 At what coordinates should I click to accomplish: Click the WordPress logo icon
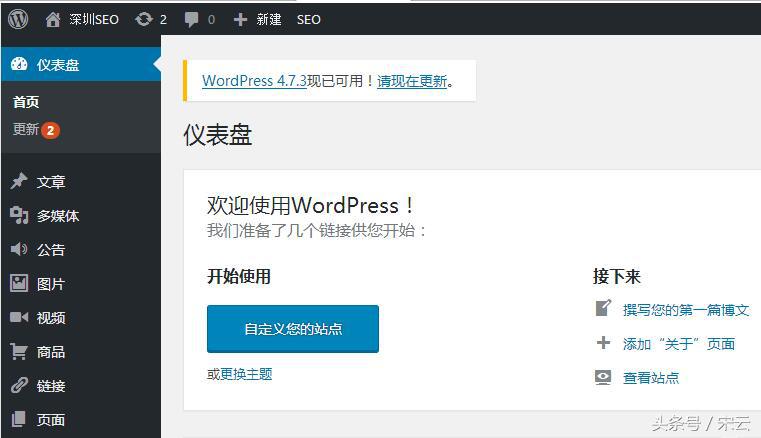18,19
